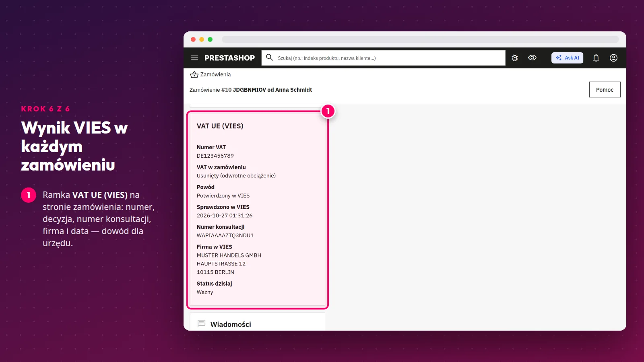Image resolution: width=644 pixels, height=362 pixels.
Task: Click the browser address bar
Action: coord(420,39)
